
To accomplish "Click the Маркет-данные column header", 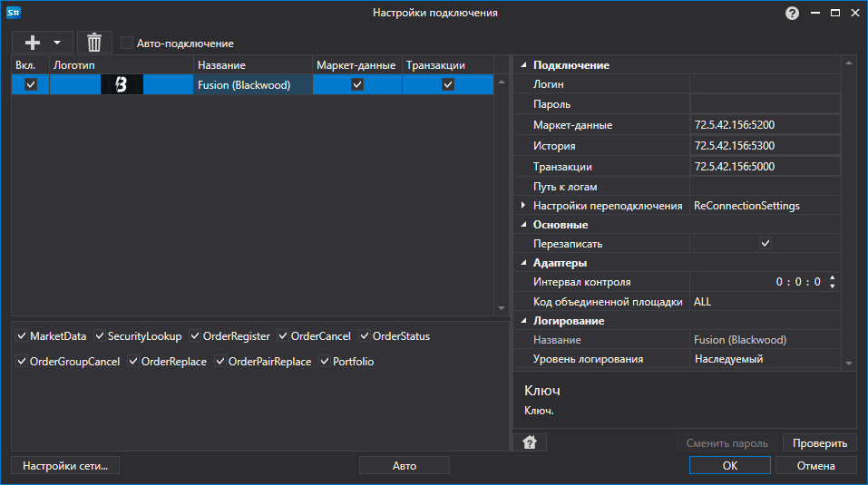I will point(357,64).
